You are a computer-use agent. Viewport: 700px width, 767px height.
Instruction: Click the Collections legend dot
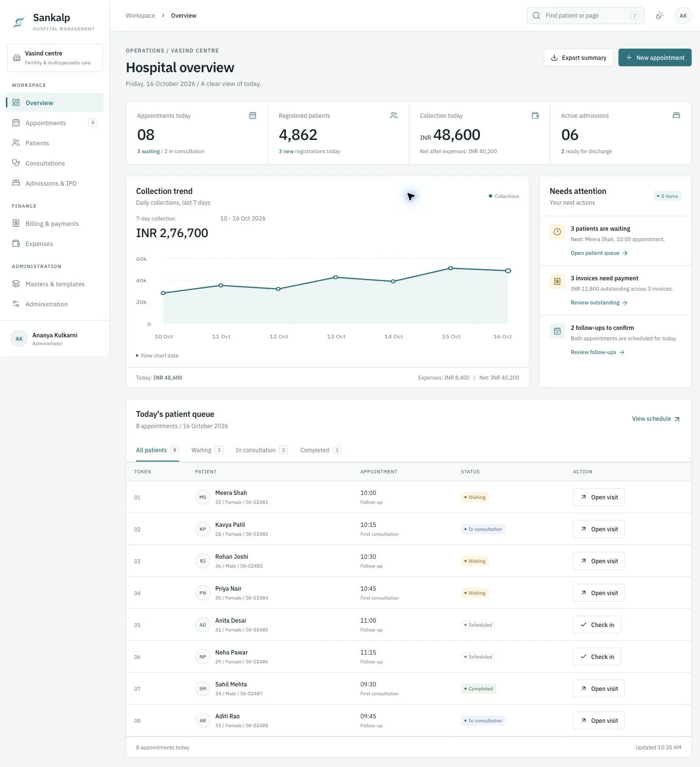[490, 196]
